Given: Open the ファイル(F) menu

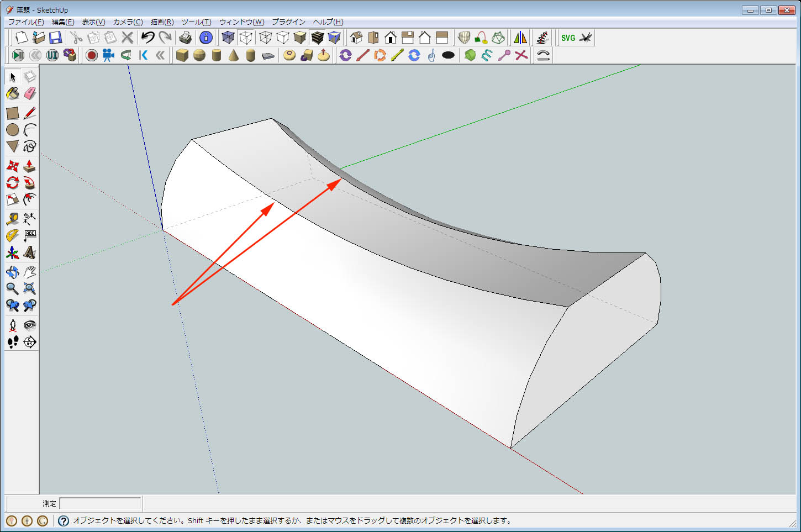Looking at the screenshot, I should [x=26, y=22].
